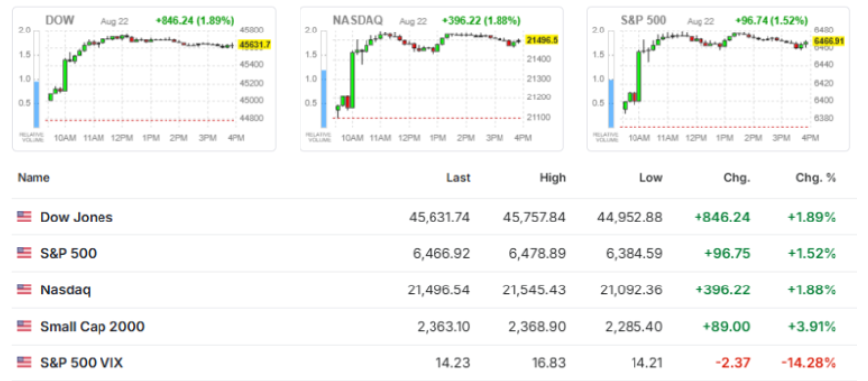Click the DOW chart title
This screenshot has height=381, width=868.
[x=60, y=21]
